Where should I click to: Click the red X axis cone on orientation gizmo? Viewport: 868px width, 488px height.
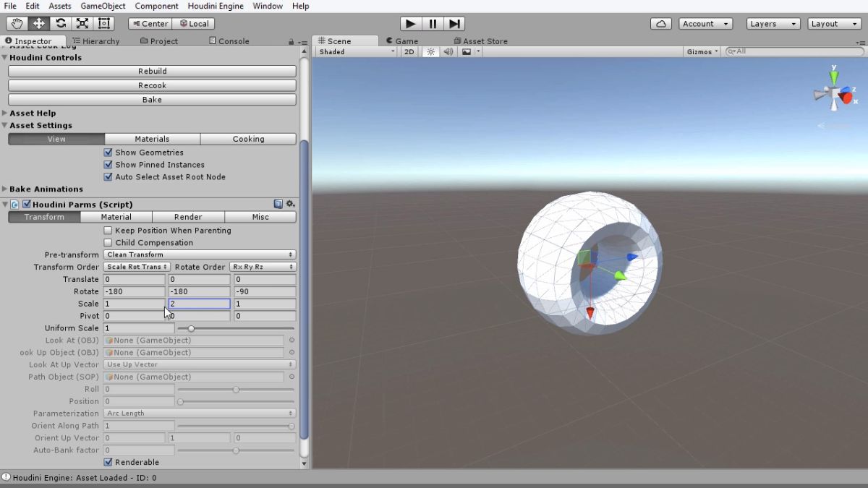(x=845, y=98)
